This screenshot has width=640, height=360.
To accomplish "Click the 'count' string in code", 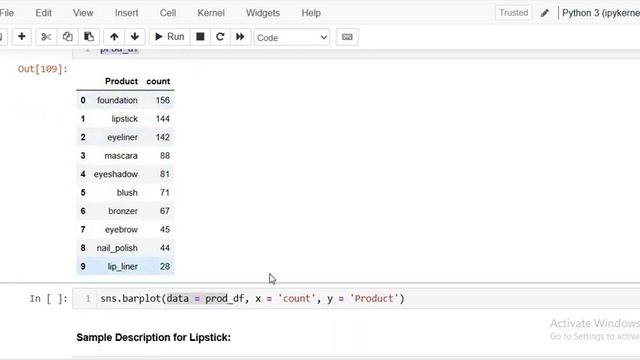I will (296, 299).
